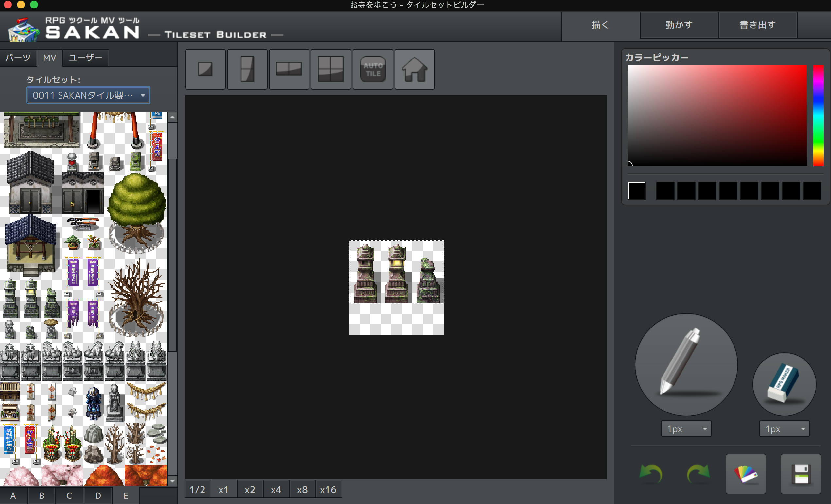Screen dimensions: 831x504
Task: Select the tall vertical tile shape
Action: click(247, 69)
